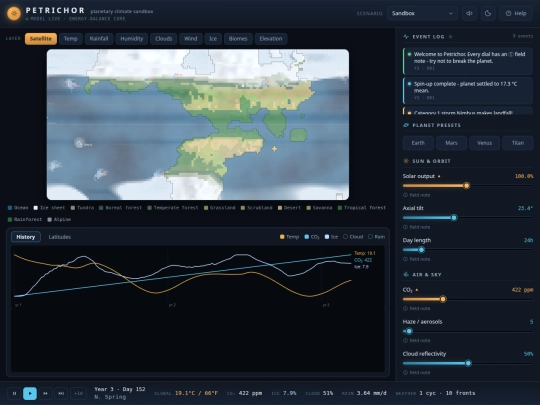The height and width of the screenshot is (405, 540).
Task: Toggle the Temp series in chart
Action: point(289,237)
